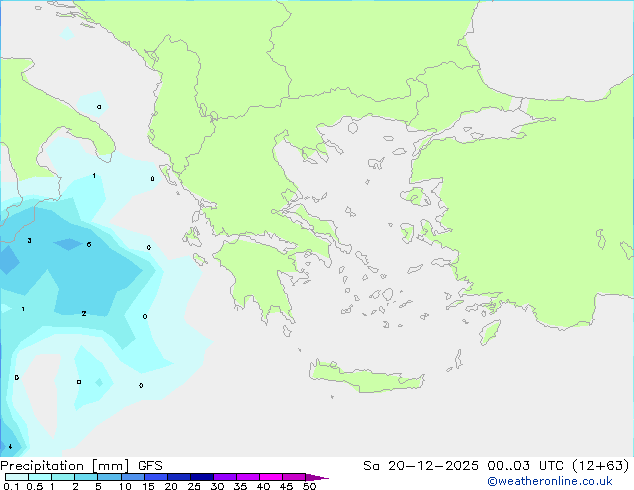634x490 pixels.
Task: Click the '15' legend scale label
Action: [x=148, y=486]
